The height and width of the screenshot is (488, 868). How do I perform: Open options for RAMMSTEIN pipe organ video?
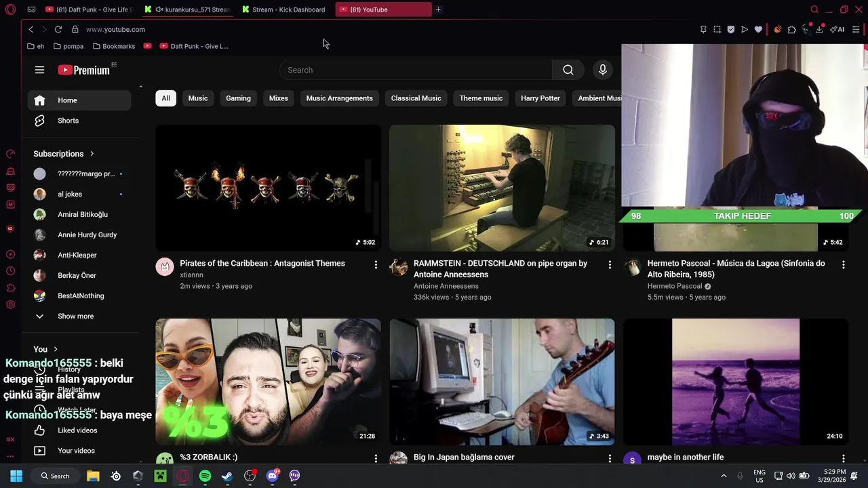click(x=610, y=265)
